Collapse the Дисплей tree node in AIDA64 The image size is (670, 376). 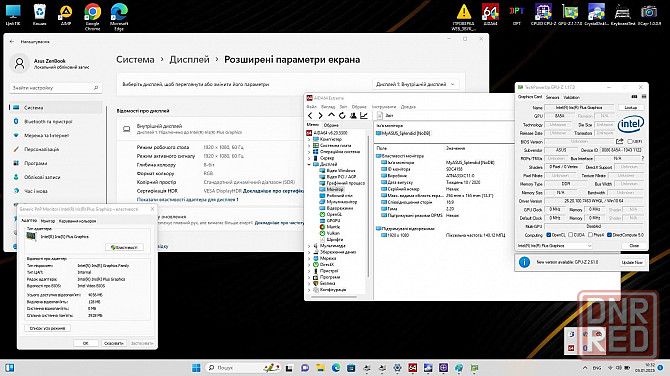coord(309,164)
